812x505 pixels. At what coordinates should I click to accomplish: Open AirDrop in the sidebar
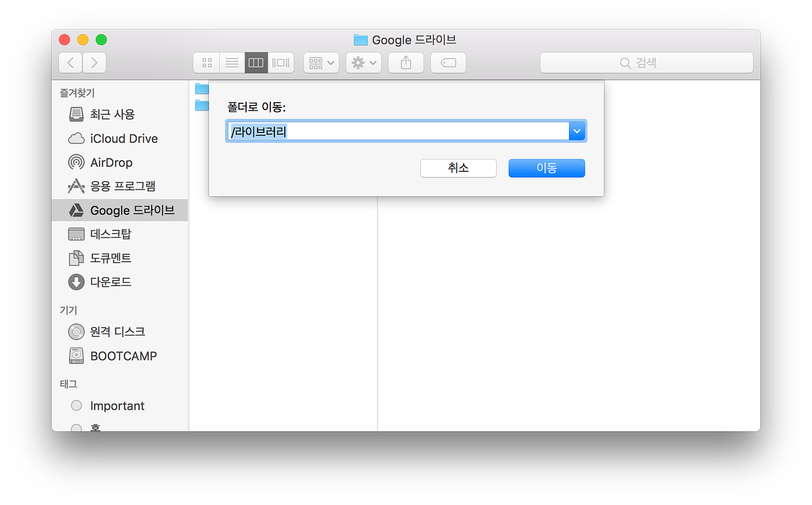tap(119, 162)
